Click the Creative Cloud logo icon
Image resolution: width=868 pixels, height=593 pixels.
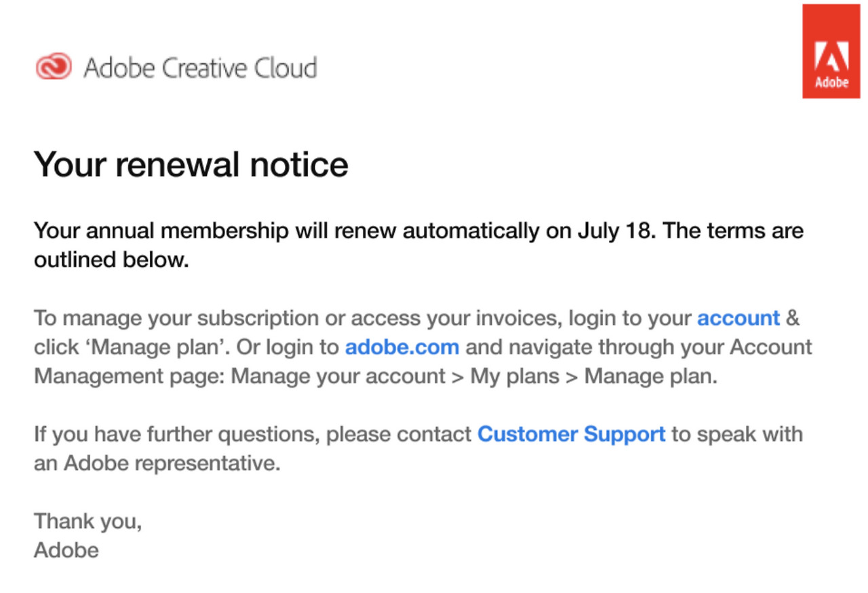click(54, 67)
